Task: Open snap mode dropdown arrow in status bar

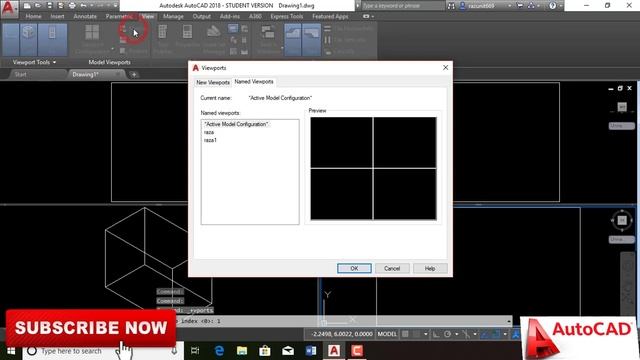Action: (x=425, y=334)
